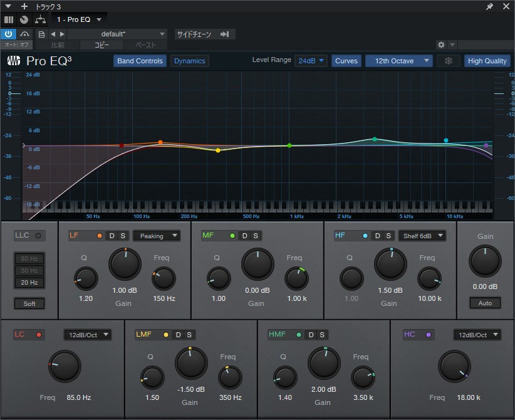
Task: Click the sidechain arrow icon
Action: [x=225, y=34]
